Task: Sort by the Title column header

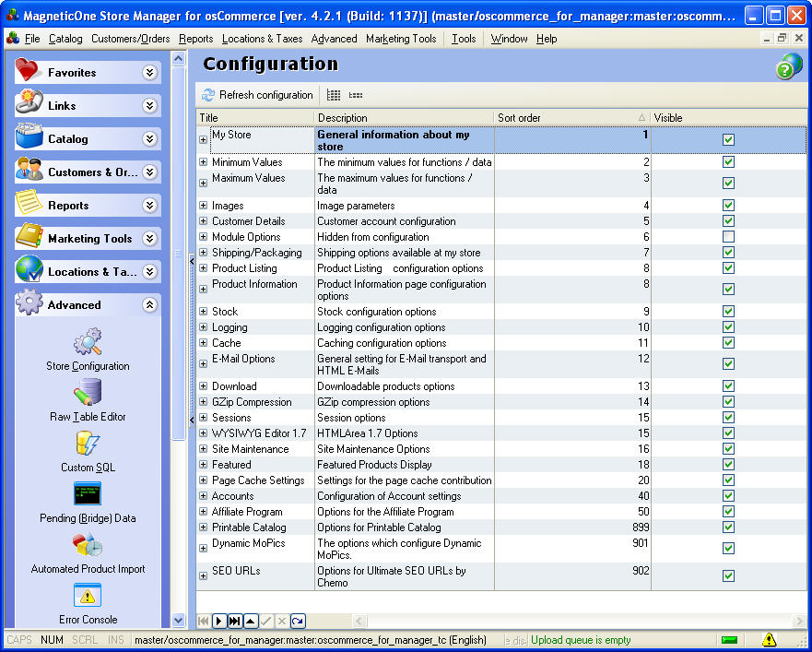Action: (x=254, y=118)
